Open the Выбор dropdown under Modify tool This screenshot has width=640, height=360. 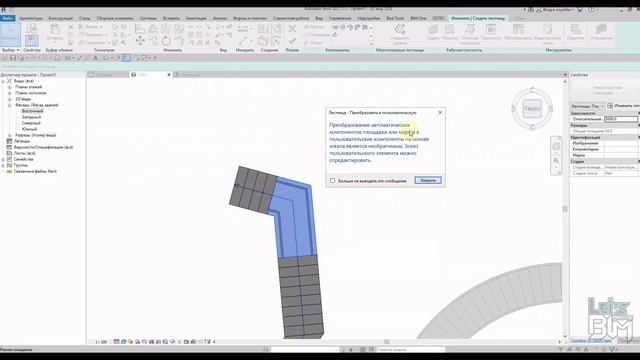click(11, 50)
